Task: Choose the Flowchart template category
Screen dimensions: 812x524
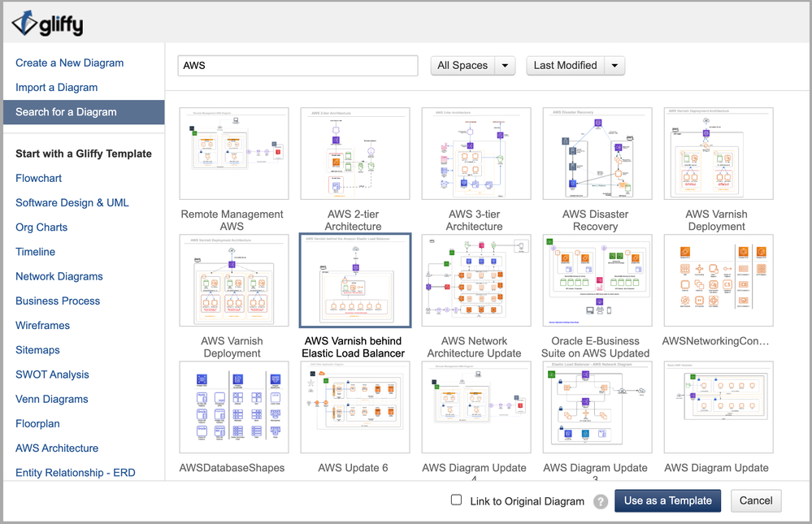Action: (x=38, y=178)
